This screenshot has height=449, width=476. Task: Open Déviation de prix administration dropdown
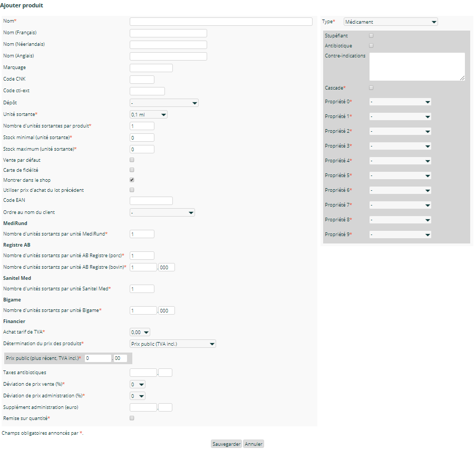click(138, 396)
